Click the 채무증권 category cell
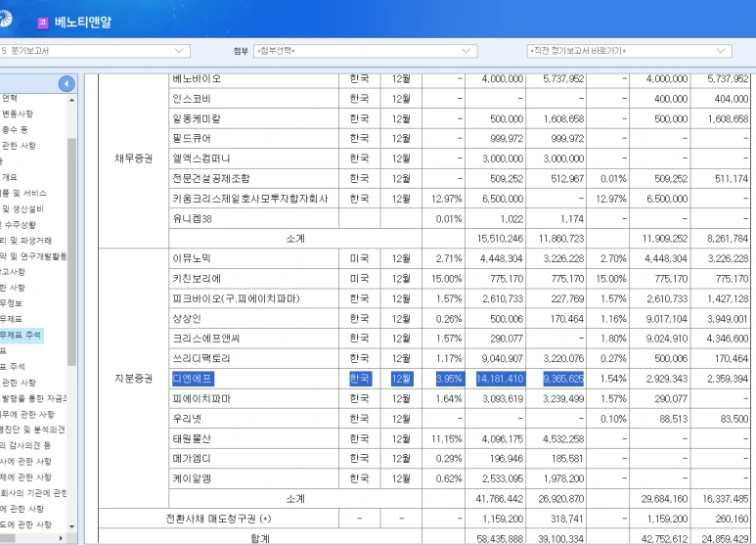This screenshot has width=756, height=545. coord(134,159)
